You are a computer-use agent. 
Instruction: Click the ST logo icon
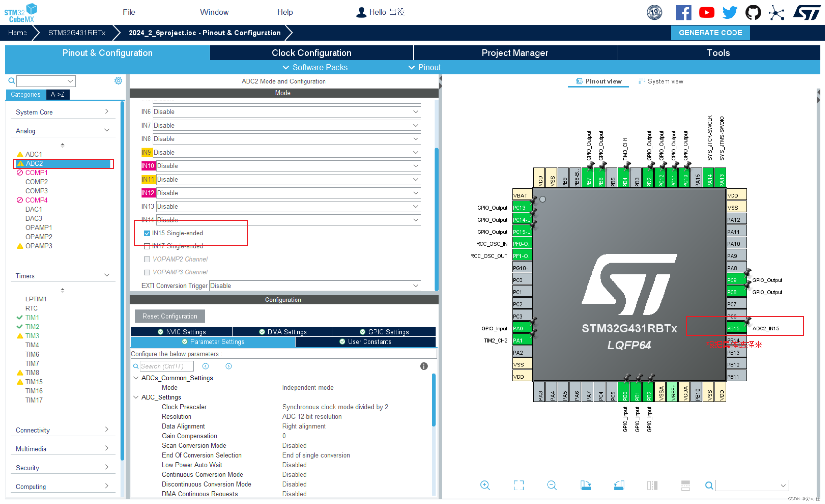[807, 12]
